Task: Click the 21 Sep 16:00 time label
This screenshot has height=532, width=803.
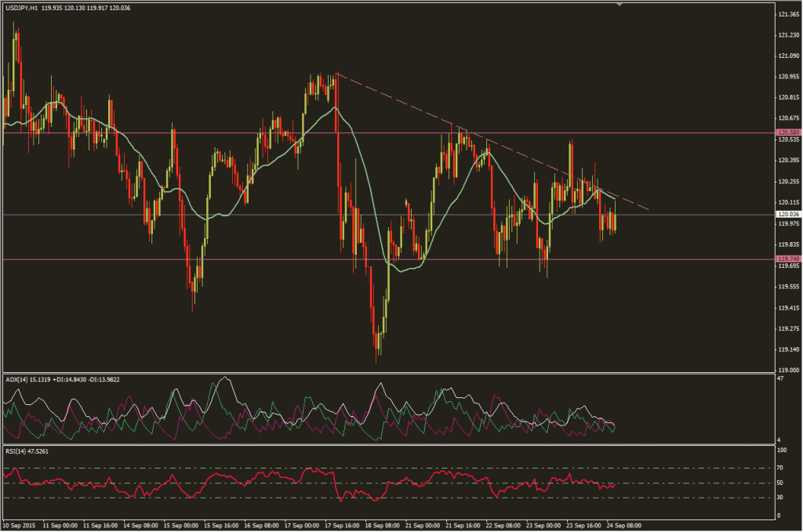Action: [x=463, y=526]
